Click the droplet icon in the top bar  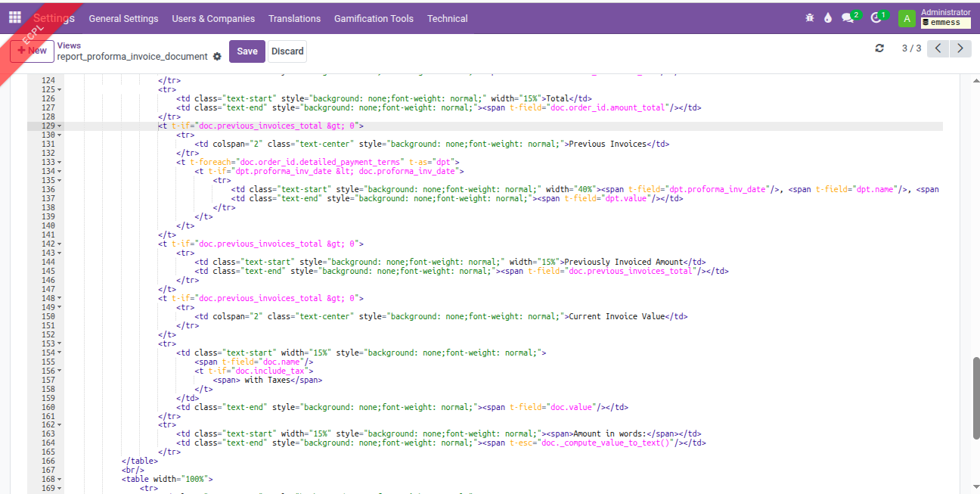[828, 18]
